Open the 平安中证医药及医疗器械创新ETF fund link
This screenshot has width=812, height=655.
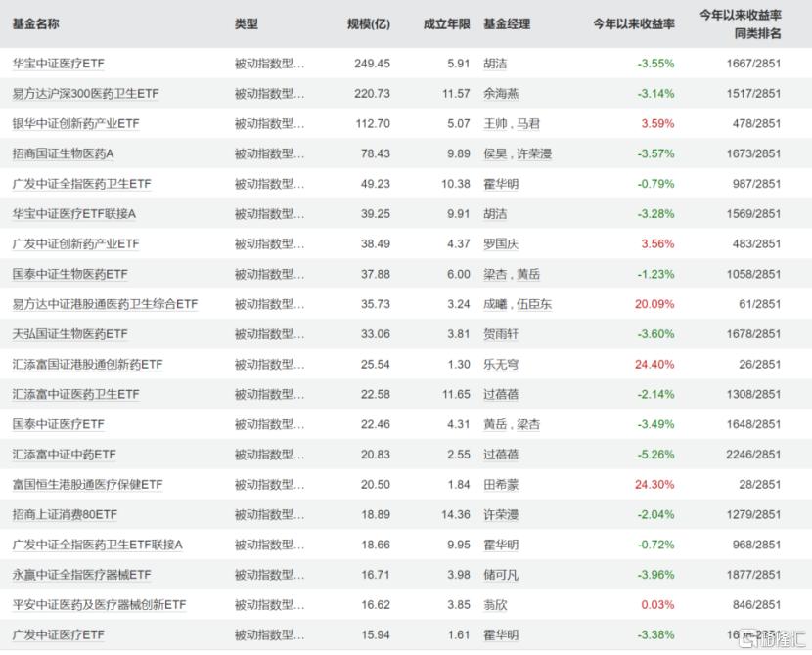(x=100, y=604)
